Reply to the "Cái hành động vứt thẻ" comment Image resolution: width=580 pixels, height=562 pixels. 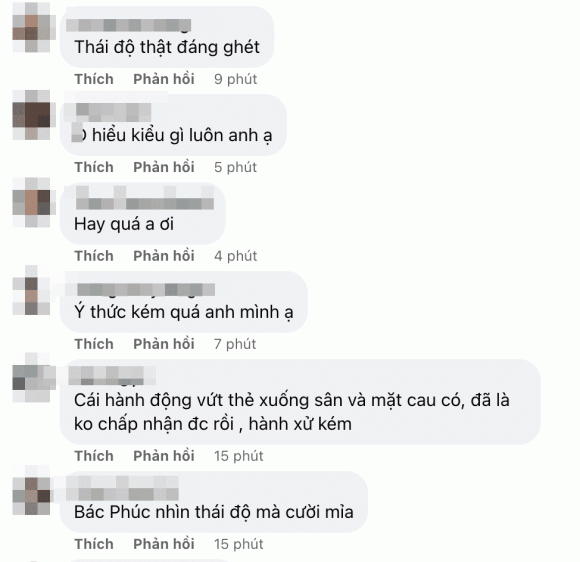(x=164, y=456)
